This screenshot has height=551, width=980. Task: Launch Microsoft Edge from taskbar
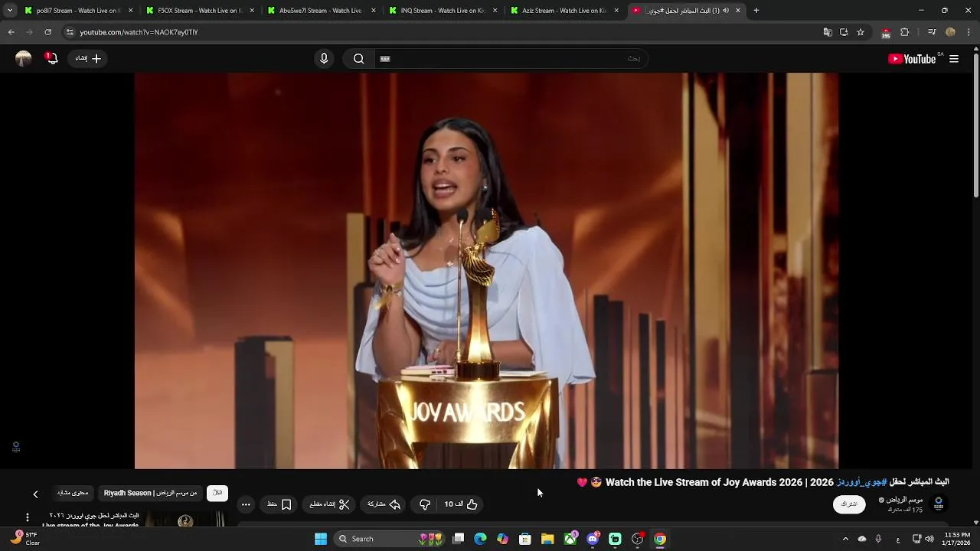coord(480,539)
